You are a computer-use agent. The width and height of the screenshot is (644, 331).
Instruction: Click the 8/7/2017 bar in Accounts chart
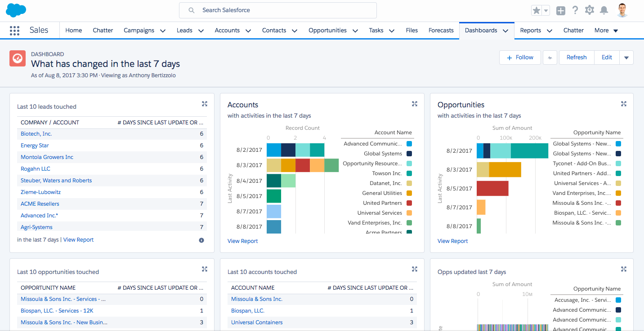tap(274, 212)
